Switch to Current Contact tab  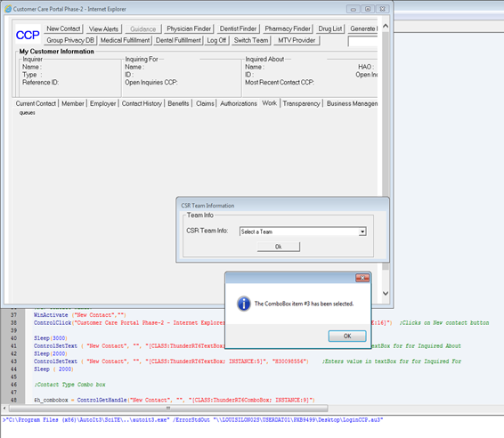36,103
